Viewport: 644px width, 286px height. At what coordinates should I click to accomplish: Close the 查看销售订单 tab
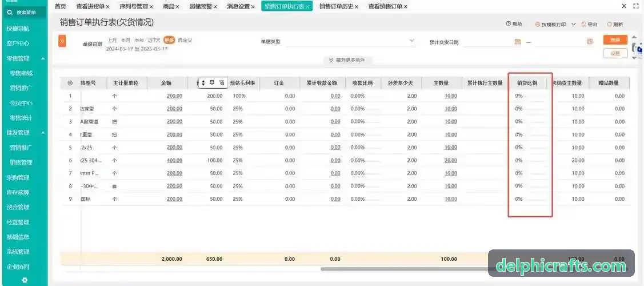(405, 6)
